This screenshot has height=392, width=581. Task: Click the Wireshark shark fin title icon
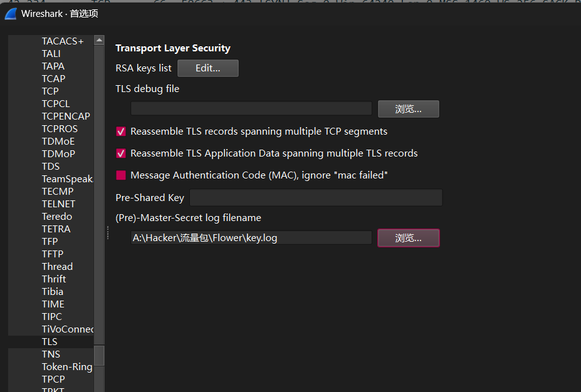(11, 14)
